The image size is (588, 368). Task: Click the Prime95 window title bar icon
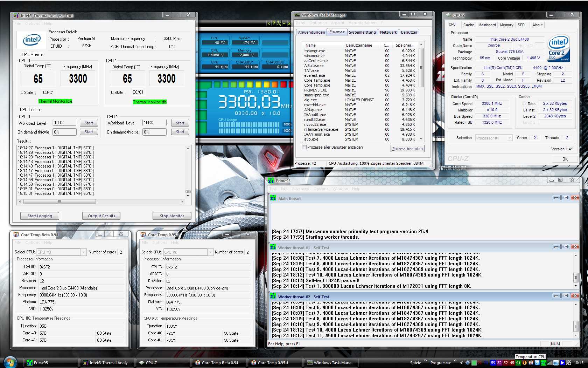pos(271,181)
